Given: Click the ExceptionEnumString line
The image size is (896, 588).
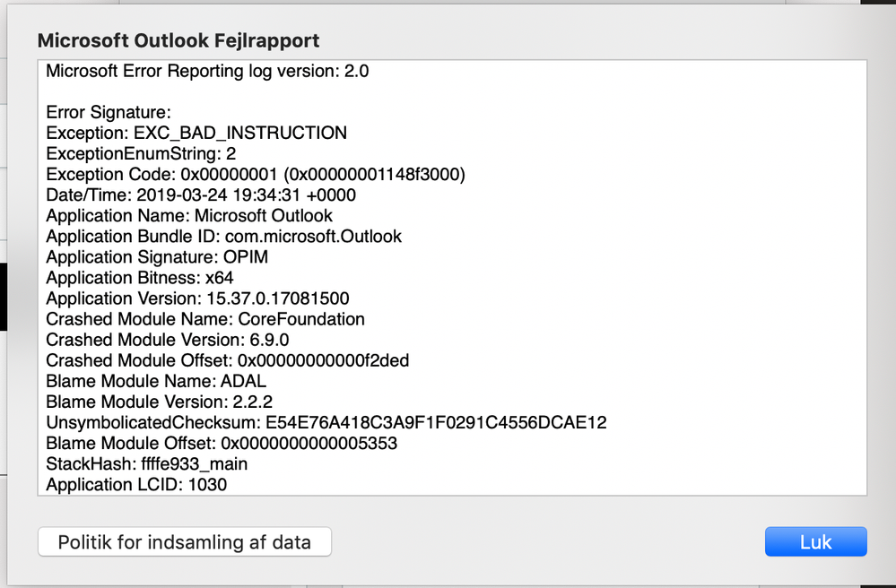Looking at the screenshot, I should 141,153.
